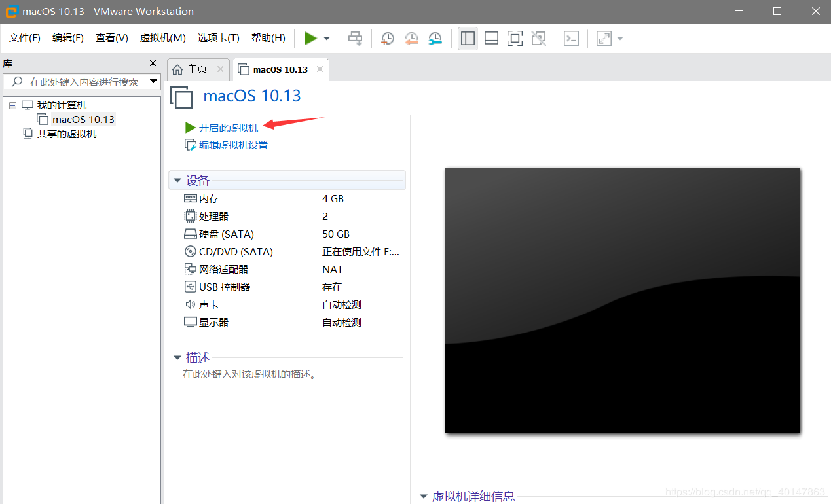
Task: Collapse the 设备 devices section
Action: point(177,181)
